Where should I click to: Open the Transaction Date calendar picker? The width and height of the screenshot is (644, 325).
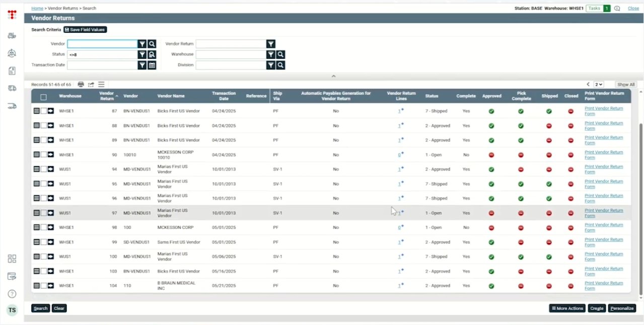coord(152,65)
